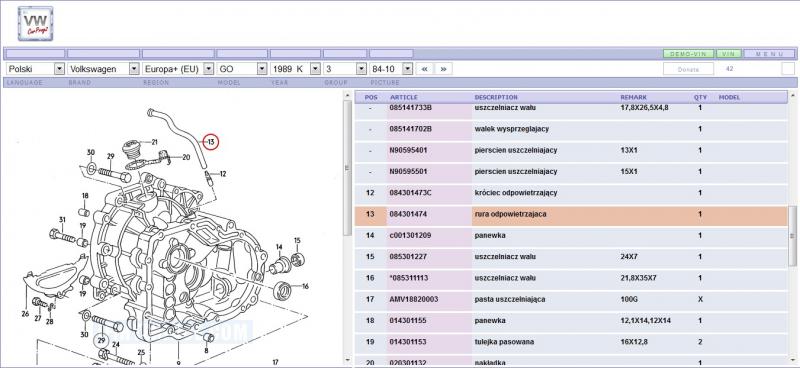Select article number 085141733B
The height and width of the screenshot is (368, 800).
point(410,108)
